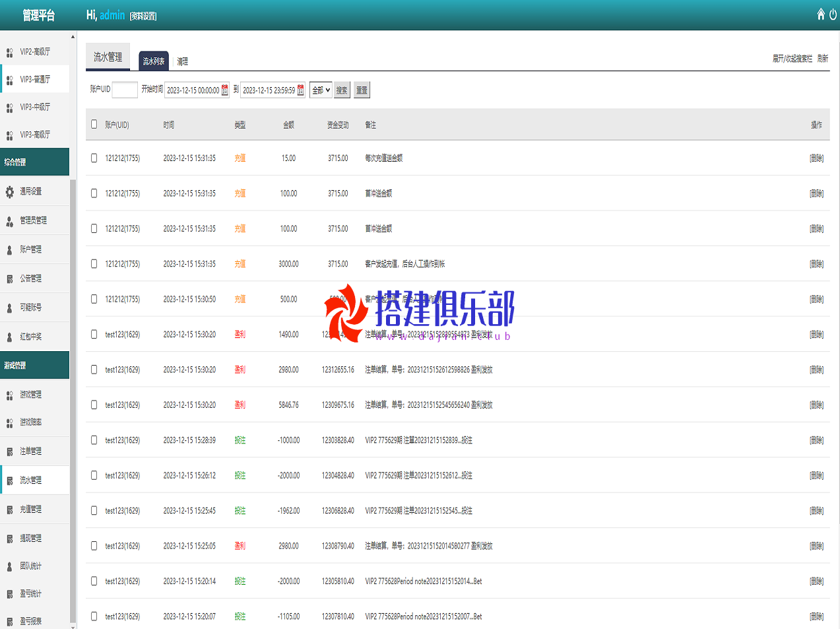The image size is (840, 629).
Task: Toggle 展开/收起搜索栏 to collapse search bar
Action: (x=792, y=59)
